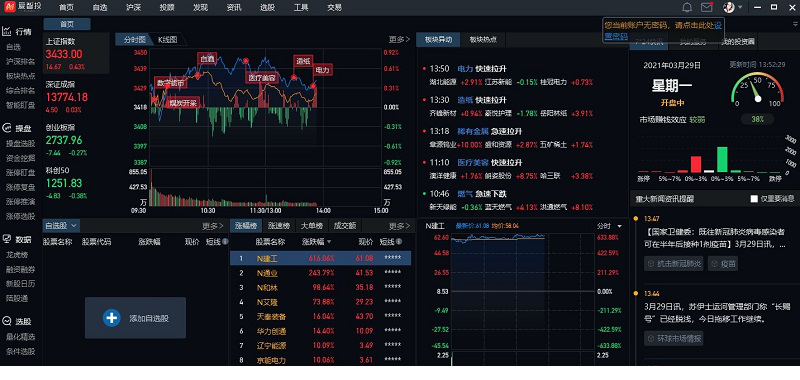Click the info icon next to 短线 in the ranking header
800x380 pixels.
[398, 241]
